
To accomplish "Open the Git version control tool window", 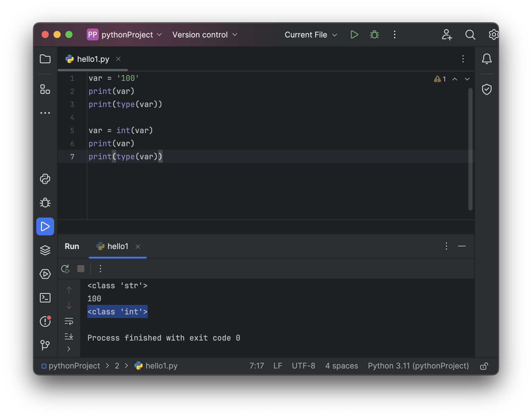I will point(45,345).
